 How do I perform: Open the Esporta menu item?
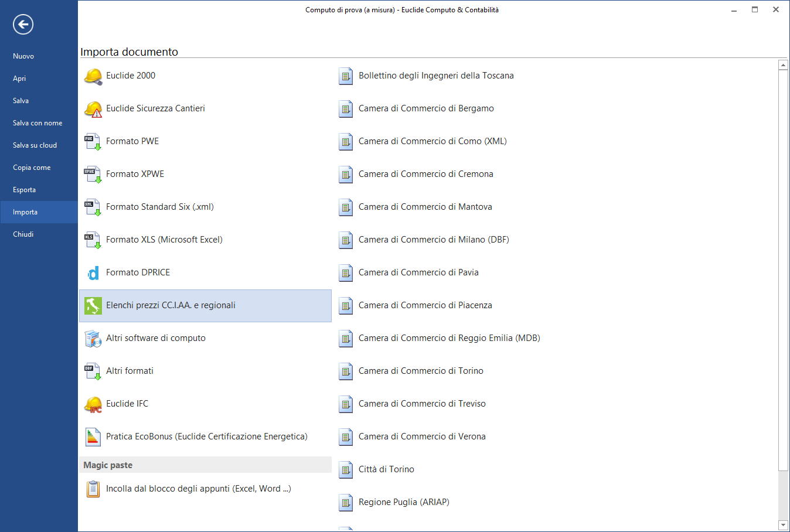(25, 190)
